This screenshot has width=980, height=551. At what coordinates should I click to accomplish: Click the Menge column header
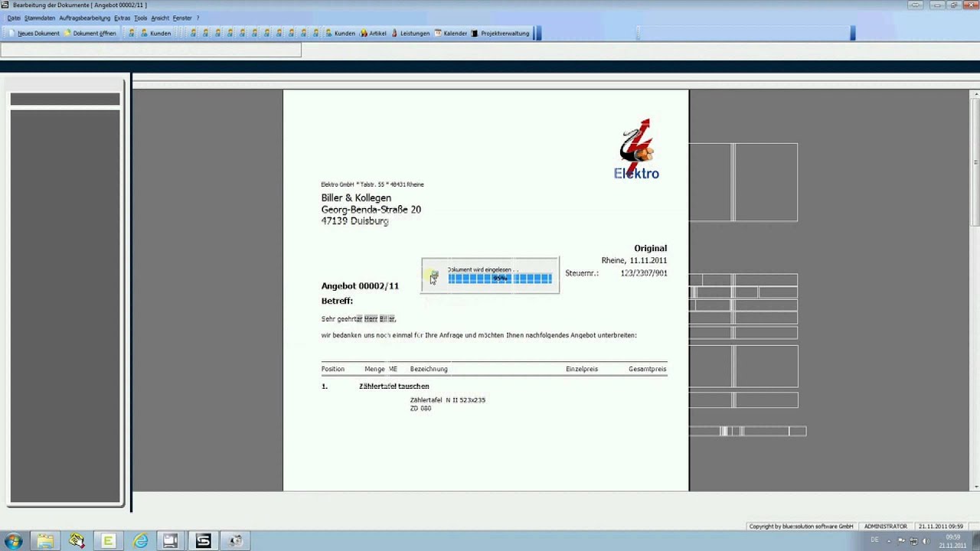pos(374,369)
